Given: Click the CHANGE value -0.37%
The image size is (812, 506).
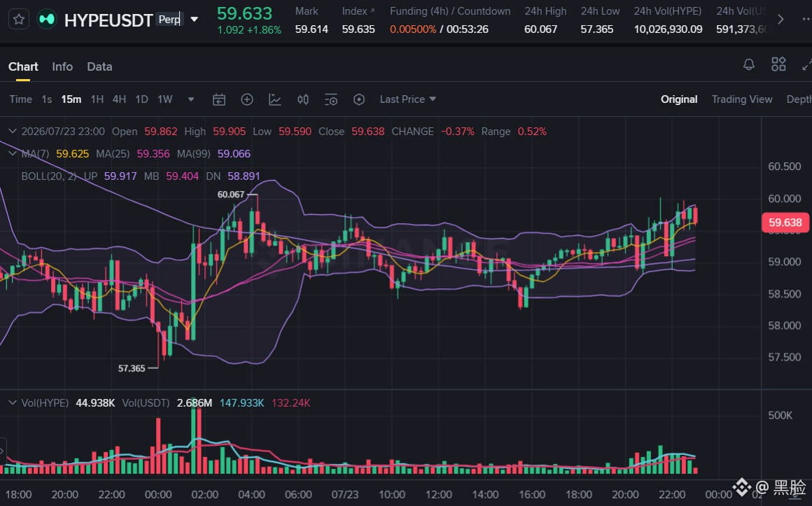Looking at the screenshot, I should [457, 132].
